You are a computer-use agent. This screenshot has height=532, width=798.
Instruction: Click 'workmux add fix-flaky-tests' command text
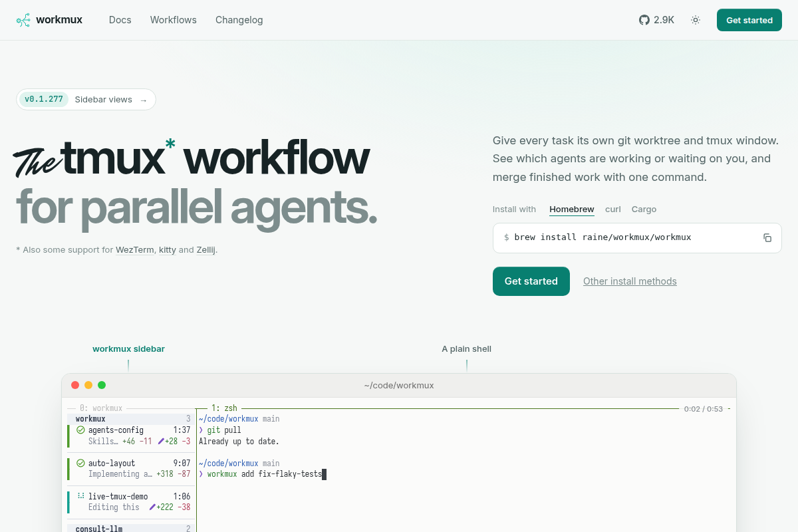(264, 474)
